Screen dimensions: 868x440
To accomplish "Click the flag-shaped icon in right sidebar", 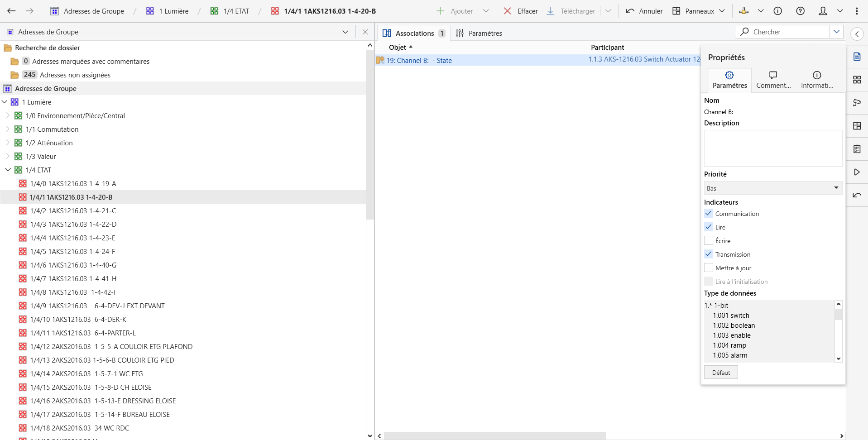I will pyautogui.click(x=857, y=103).
